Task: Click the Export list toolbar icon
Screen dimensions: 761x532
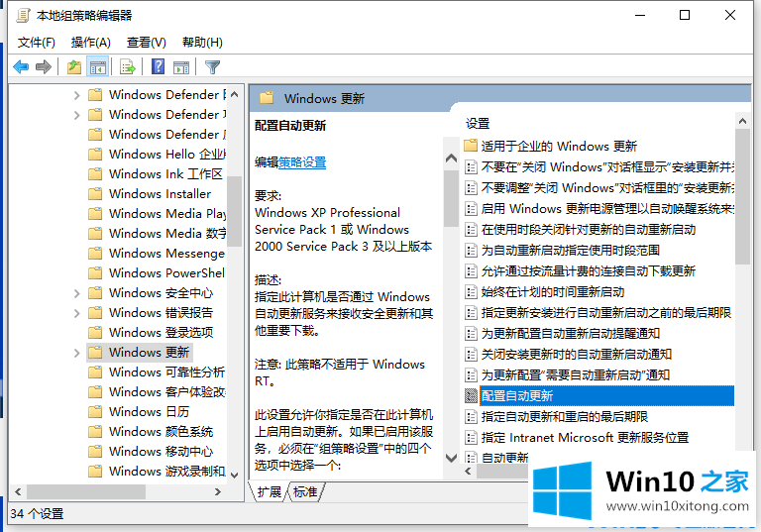Action: [128, 67]
